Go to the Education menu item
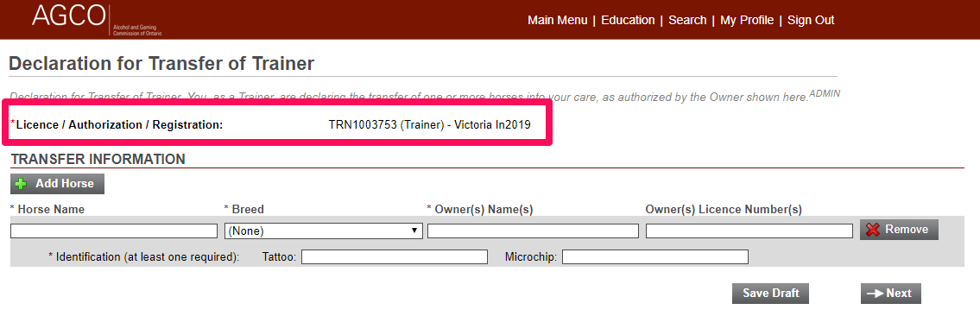Image resolution: width=980 pixels, height=316 pixels. tap(628, 20)
